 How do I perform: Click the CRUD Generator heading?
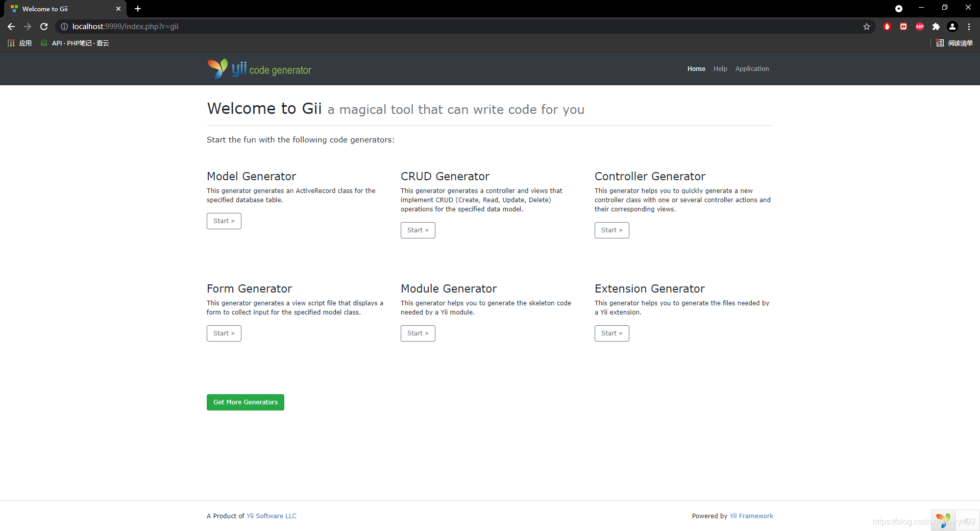(445, 176)
